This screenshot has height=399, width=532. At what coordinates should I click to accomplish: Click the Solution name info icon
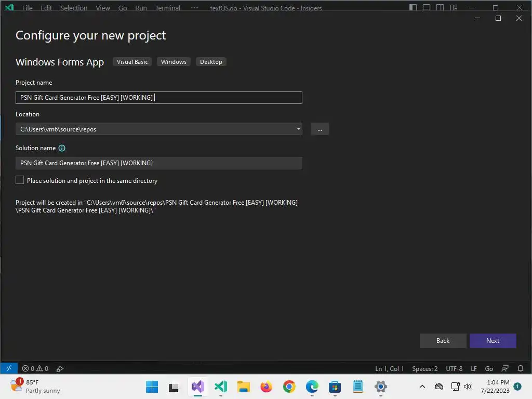[x=62, y=148]
